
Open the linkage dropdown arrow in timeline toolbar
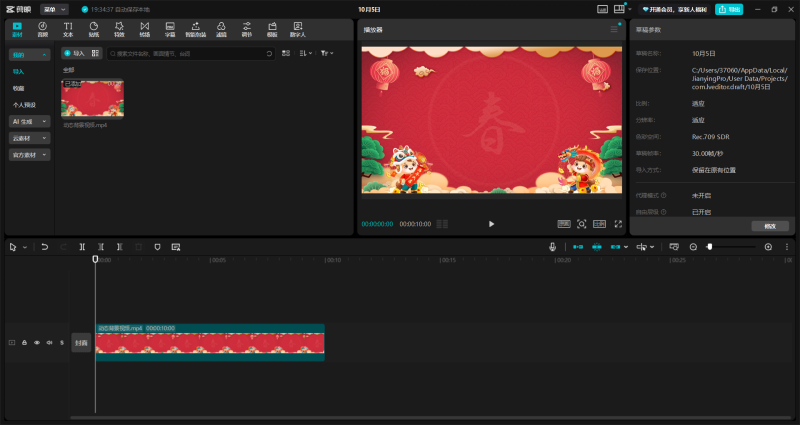coord(626,247)
